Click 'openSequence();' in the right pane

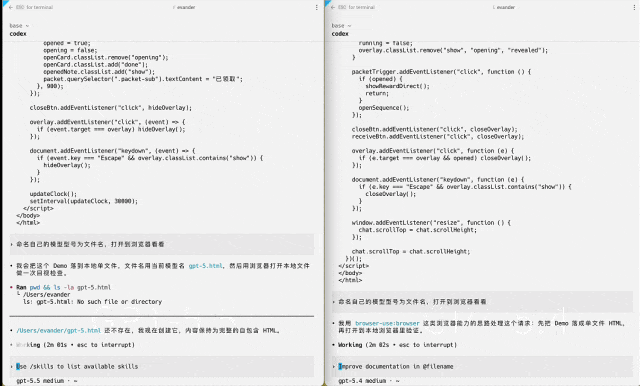384,108
